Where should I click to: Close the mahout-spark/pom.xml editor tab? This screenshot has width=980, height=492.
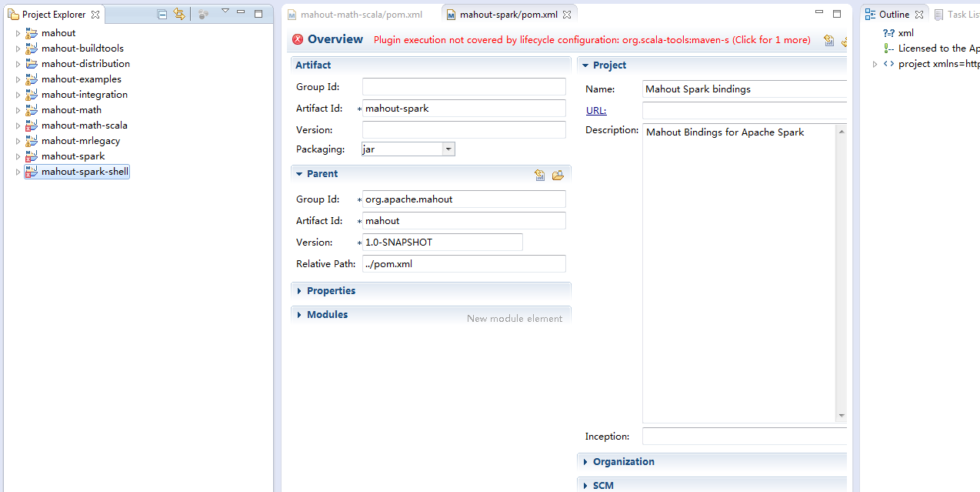click(x=567, y=15)
